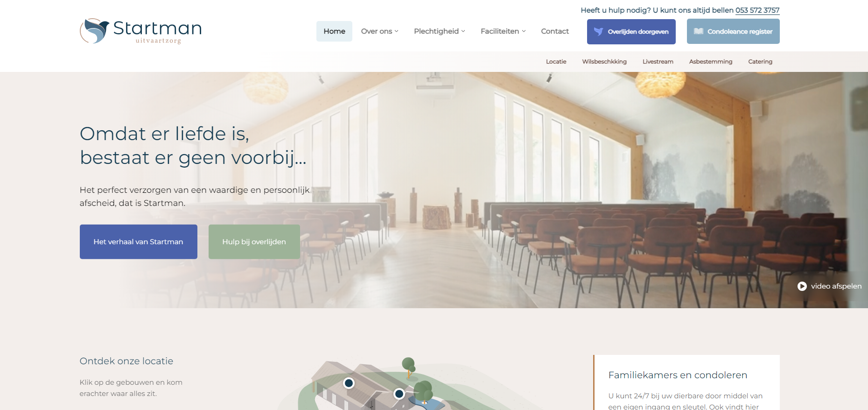This screenshot has width=868, height=410.
Task: Select the right map marker near the pond
Action: point(399,394)
